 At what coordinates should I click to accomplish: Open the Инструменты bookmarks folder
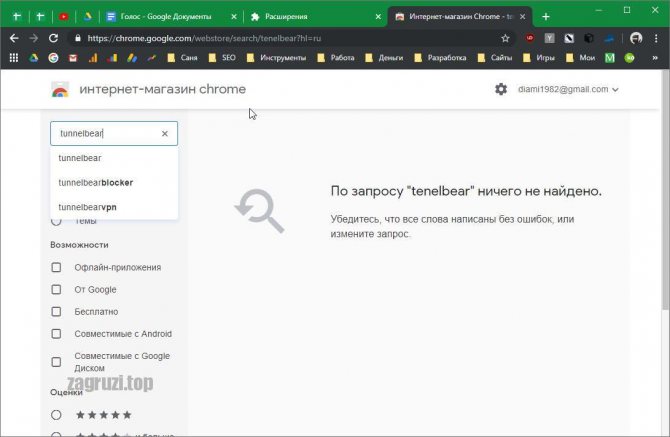276,58
